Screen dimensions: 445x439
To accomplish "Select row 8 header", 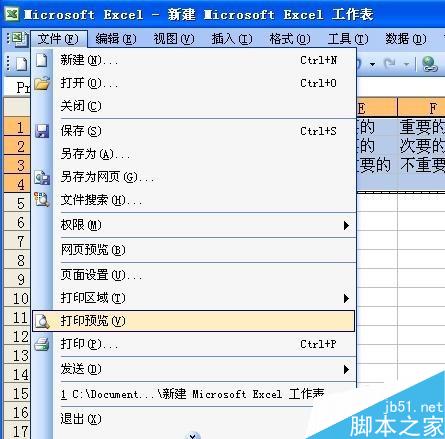I will pos(17,260).
